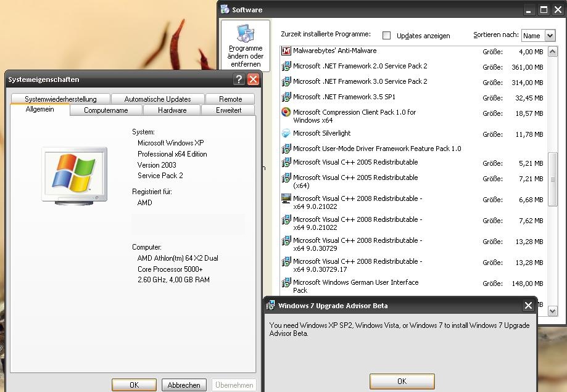Click the Visual C++ 2008 x64 9.0.30729.17 icon
Screen dimensions: 567x392
pyautogui.click(x=286, y=261)
